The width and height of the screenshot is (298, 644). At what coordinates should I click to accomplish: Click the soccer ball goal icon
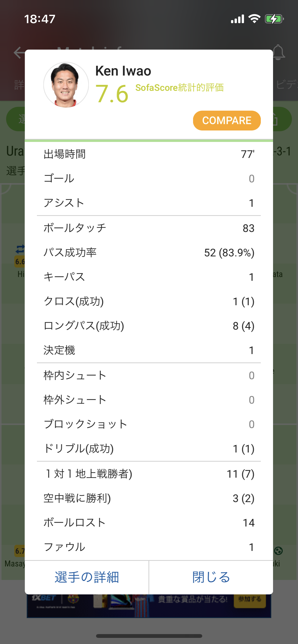[x=278, y=551]
